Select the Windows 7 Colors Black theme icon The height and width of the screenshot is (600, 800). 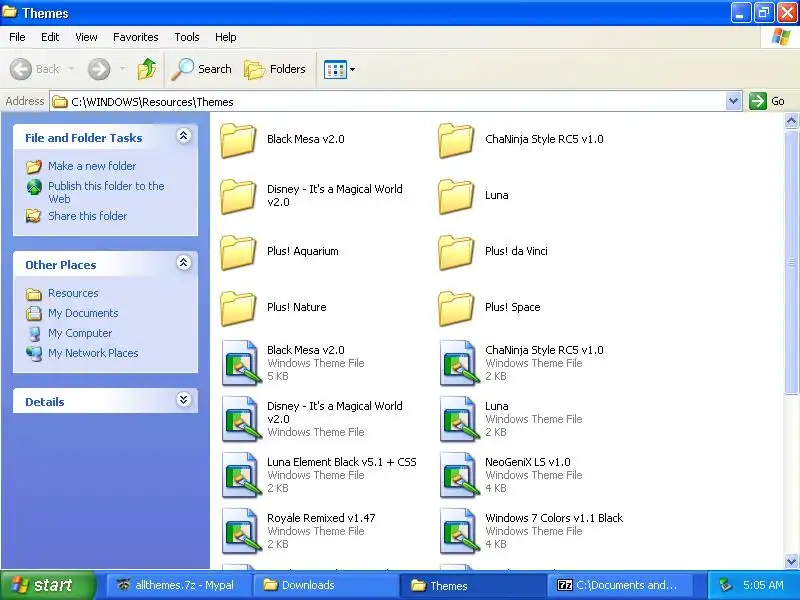(459, 532)
